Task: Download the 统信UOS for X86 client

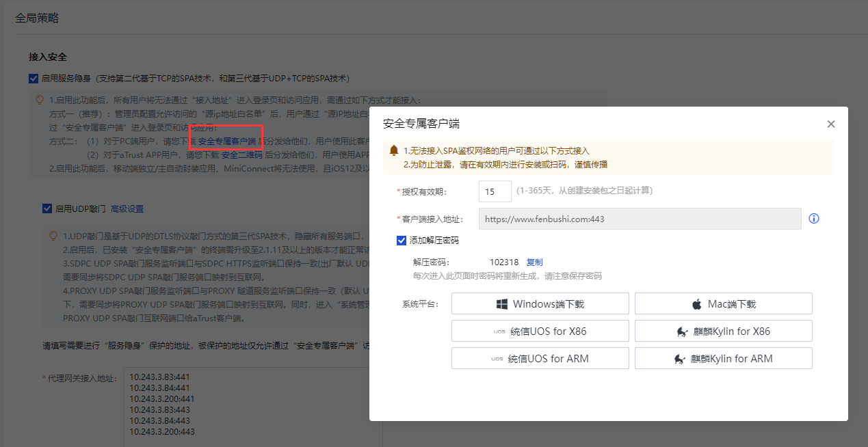Action: click(540, 331)
